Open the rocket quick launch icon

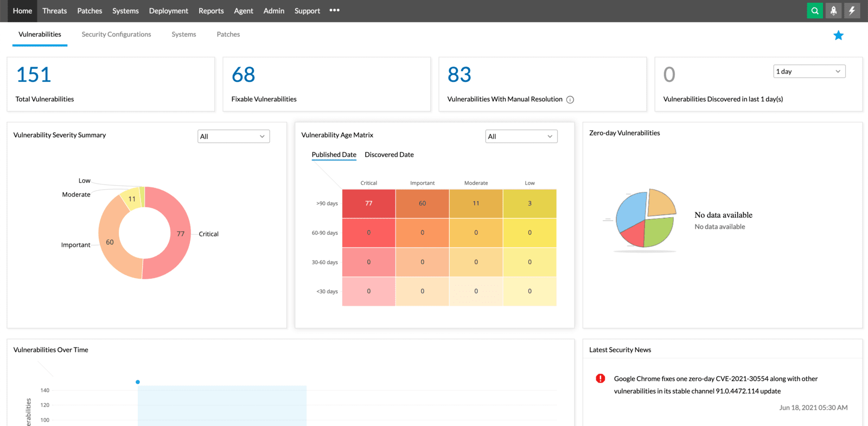tap(833, 11)
